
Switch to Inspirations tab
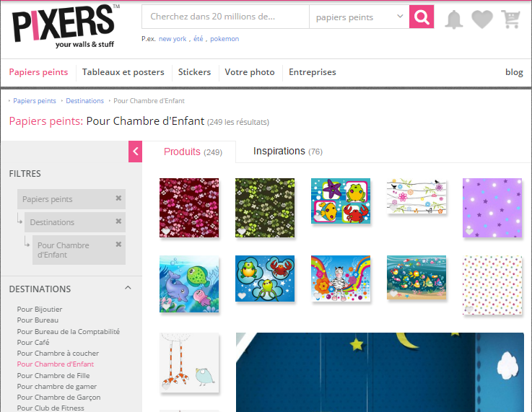[x=288, y=152]
